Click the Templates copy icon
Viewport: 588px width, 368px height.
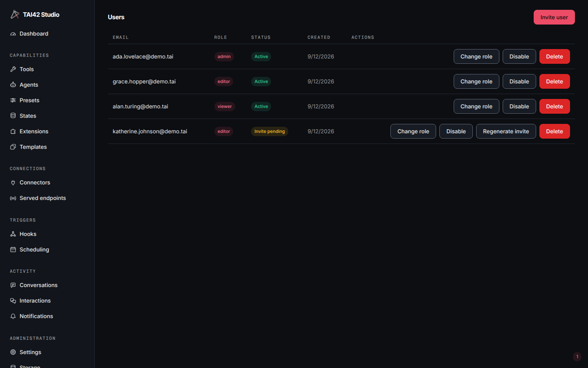tap(13, 147)
